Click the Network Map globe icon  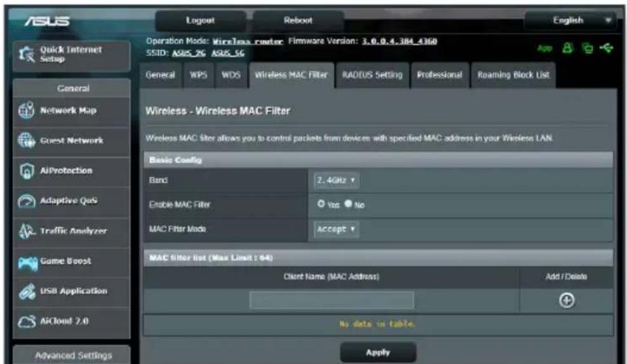27,111
